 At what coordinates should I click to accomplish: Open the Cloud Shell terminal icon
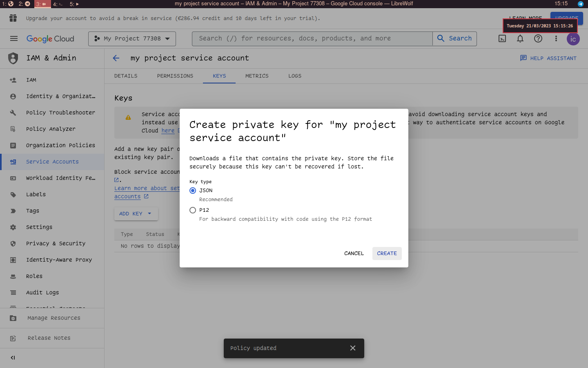point(502,38)
